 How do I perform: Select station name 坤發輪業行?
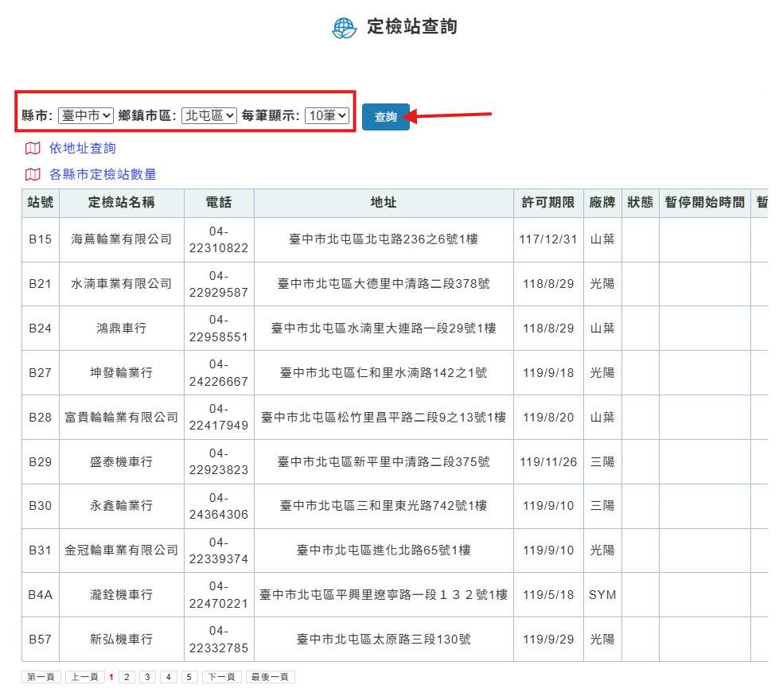tap(121, 373)
